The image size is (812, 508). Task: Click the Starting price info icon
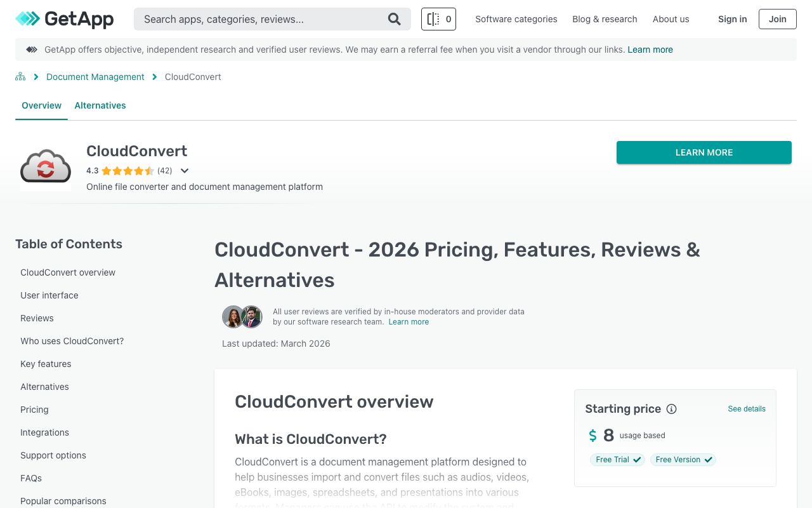[x=671, y=409]
